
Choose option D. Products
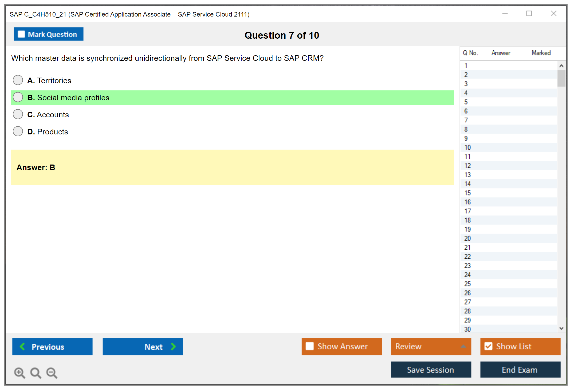18,131
